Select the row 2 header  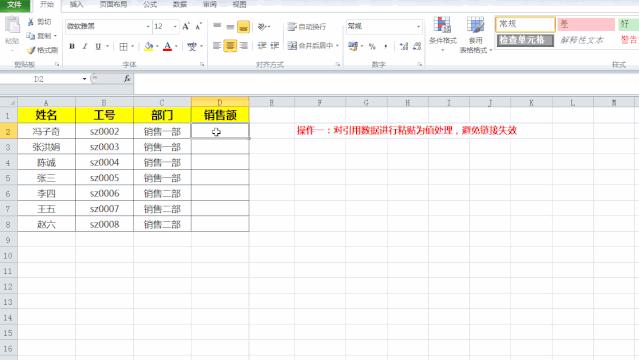[x=8, y=131]
